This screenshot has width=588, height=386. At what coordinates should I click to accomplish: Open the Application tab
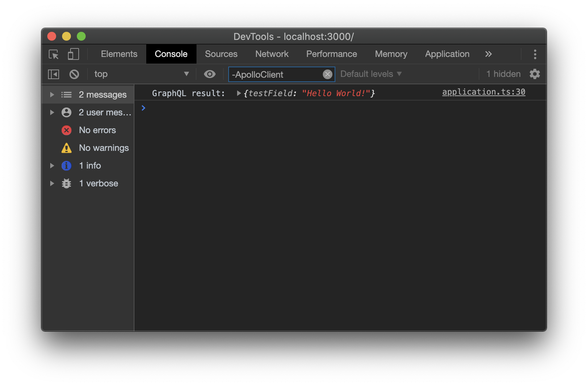(x=447, y=54)
